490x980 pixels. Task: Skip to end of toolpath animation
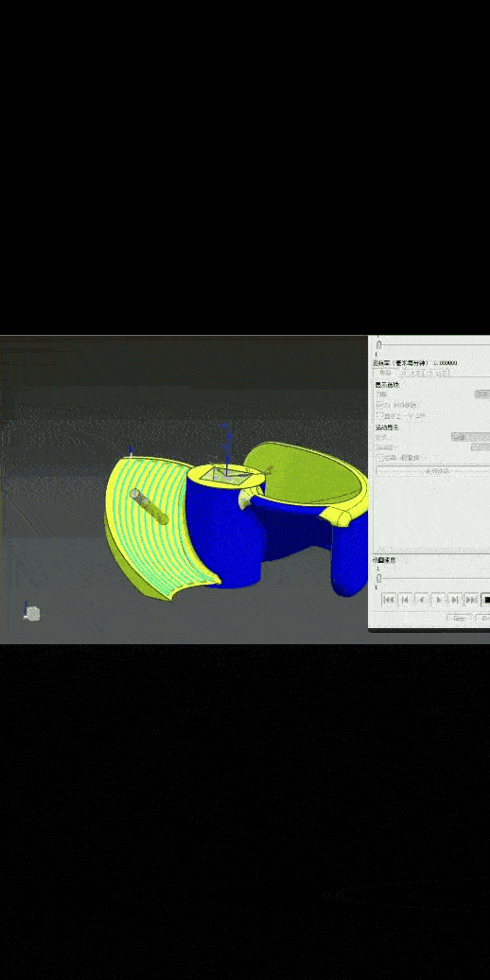point(471,600)
